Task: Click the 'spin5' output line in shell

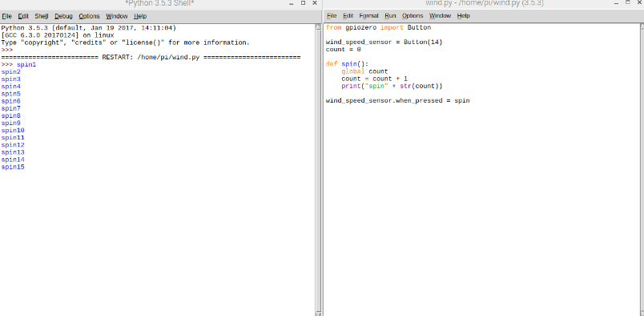Action: click(10, 94)
